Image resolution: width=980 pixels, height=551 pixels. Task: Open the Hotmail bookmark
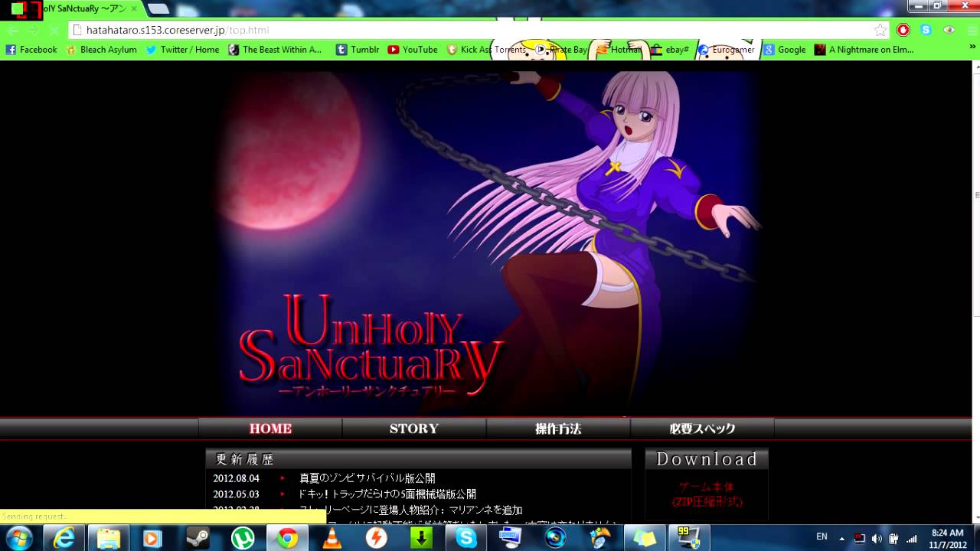(x=619, y=50)
